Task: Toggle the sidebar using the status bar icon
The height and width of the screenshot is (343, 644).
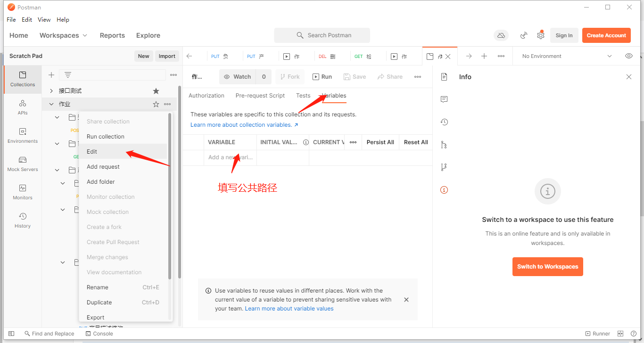Action: pyautogui.click(x=11, y=334)
